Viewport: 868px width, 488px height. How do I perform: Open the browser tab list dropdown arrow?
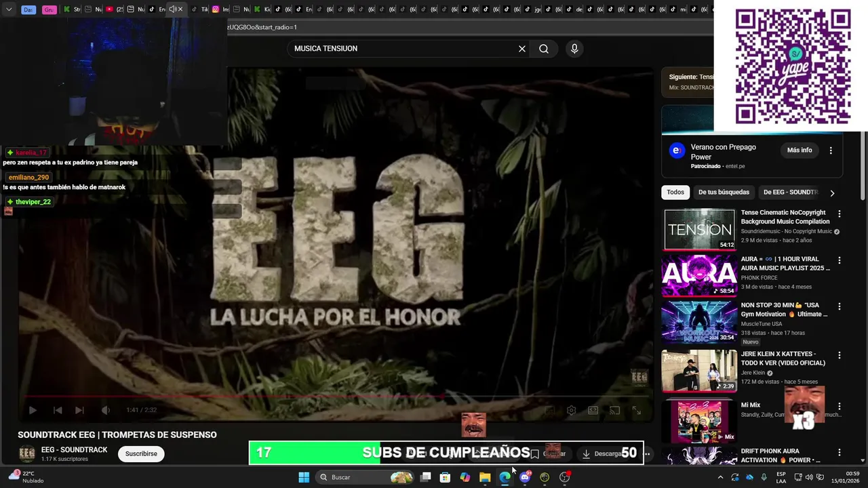point(9,9)
